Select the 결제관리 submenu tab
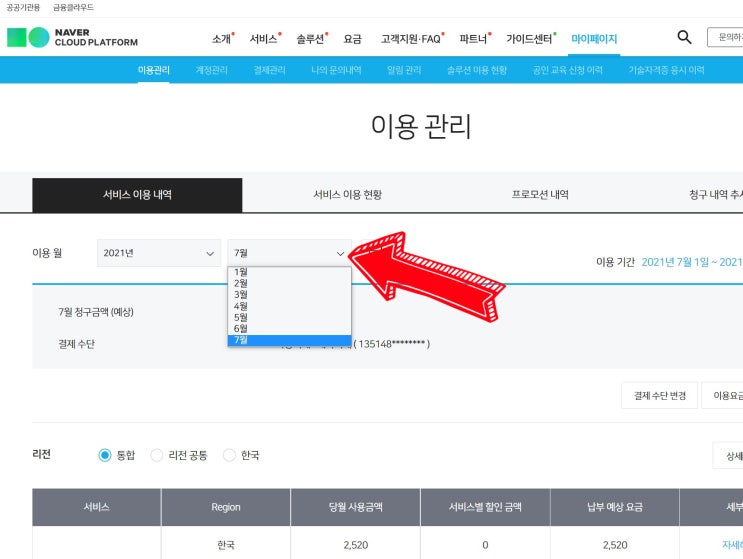This screenshot has width=743, height=559. point(269,70)
